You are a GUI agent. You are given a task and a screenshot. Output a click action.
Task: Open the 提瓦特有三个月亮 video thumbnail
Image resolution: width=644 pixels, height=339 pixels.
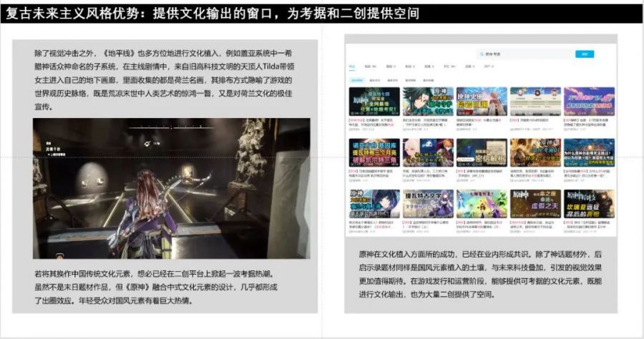(374, 152)
